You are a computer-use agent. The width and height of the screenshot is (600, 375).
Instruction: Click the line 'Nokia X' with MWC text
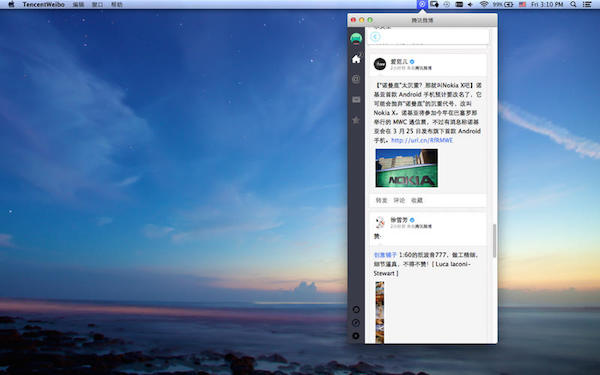pyautogui.click(x=425, y=113)
